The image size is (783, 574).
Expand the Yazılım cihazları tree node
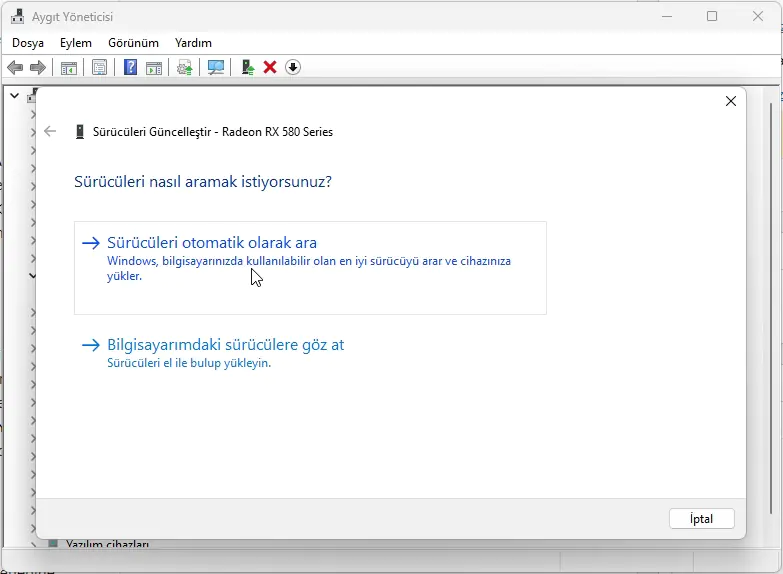pos(33,546)
